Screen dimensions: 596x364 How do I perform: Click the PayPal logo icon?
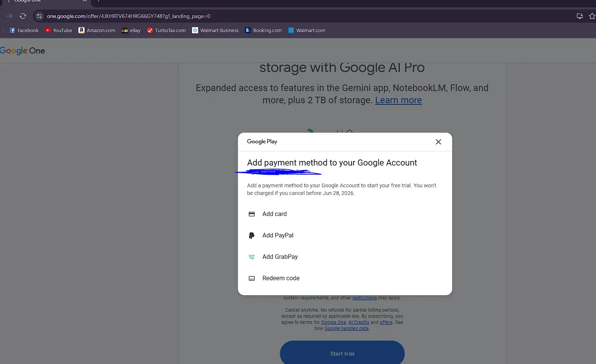pyautogui.click(x=252, y=236)
